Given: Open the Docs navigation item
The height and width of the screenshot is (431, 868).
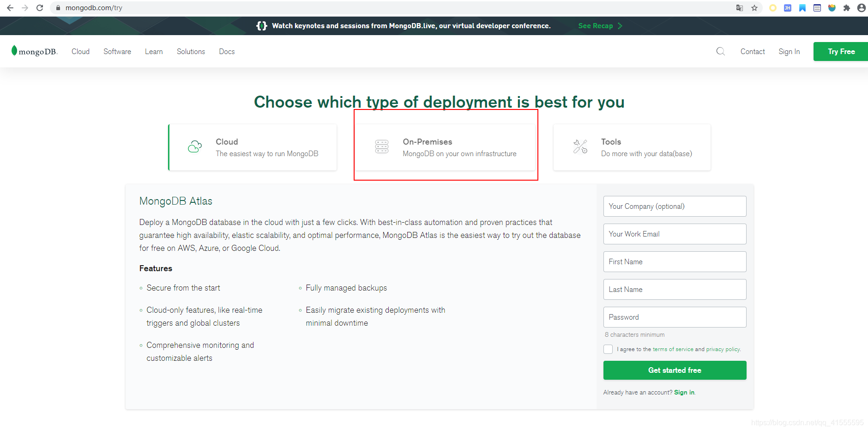Looking at the screenshot, I should tap(227, 52).
